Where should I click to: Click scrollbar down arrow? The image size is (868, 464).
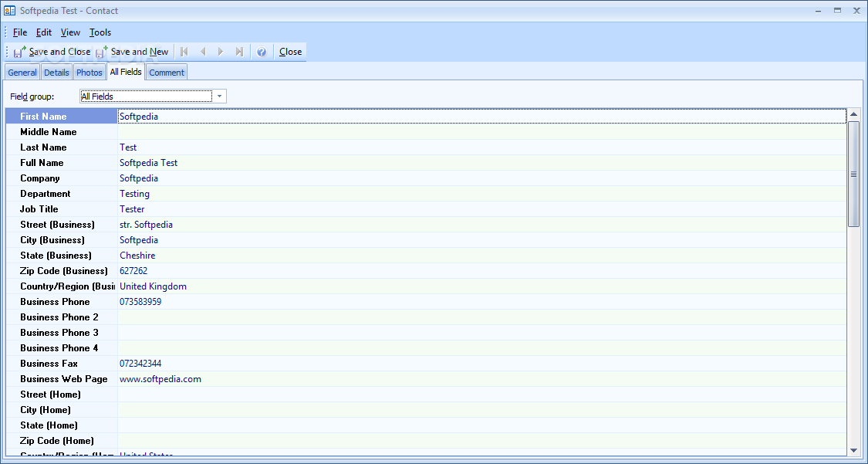853,451
